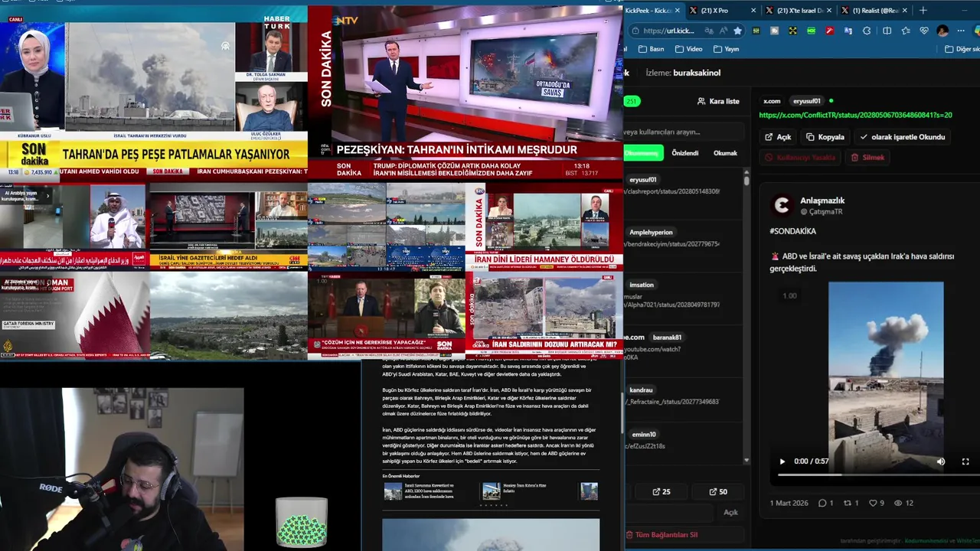The width and height of the screenshot is (980, 551).
Task: Click the red Silmek delete button
Action: click(867, 158)
